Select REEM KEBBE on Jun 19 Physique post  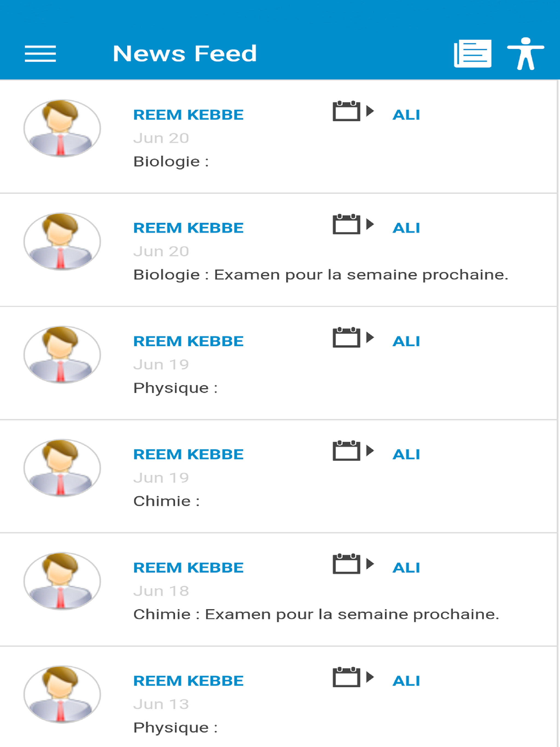pos(188,341)
